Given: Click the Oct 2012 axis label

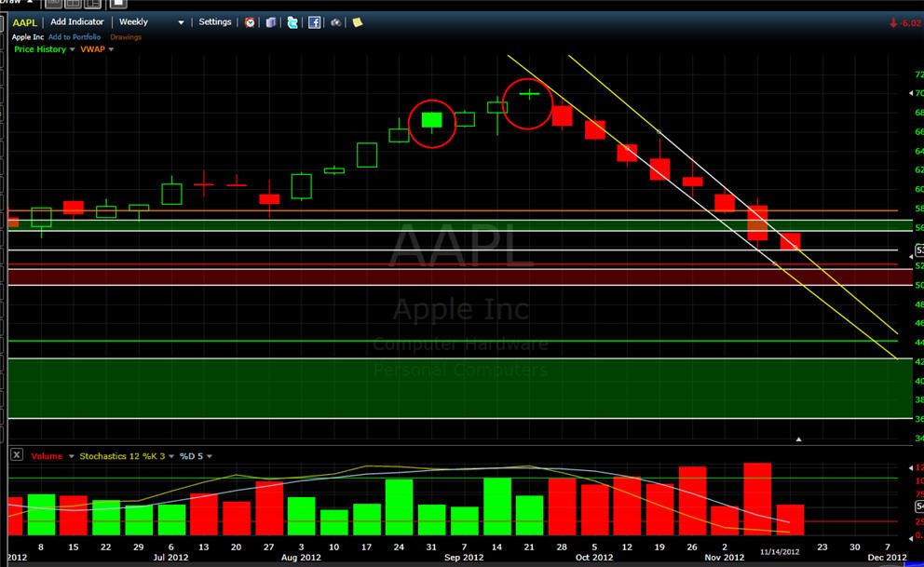Looking at the screenshot, I should tap(594, 557).
